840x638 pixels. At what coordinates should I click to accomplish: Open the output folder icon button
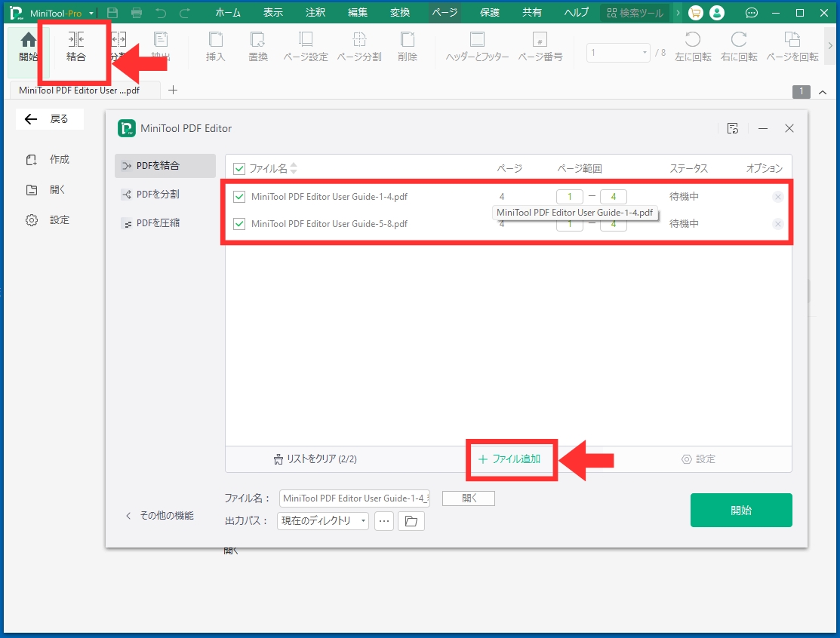tap(411, 521)
